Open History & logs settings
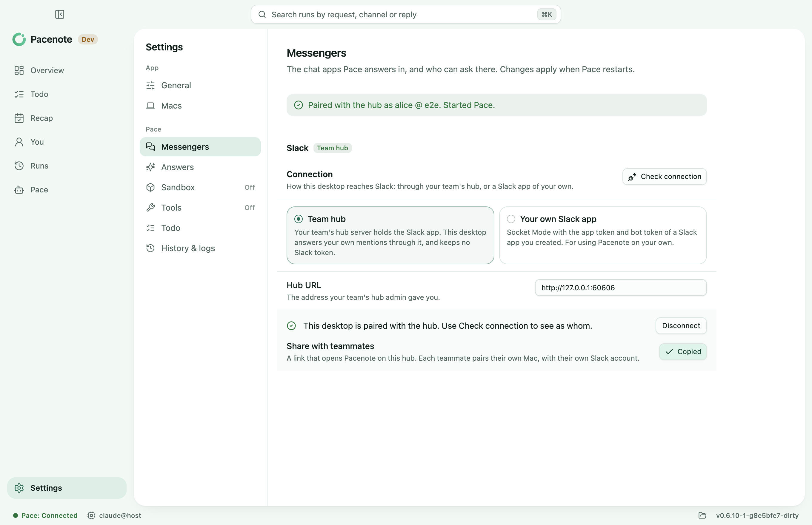 [200, 248]
